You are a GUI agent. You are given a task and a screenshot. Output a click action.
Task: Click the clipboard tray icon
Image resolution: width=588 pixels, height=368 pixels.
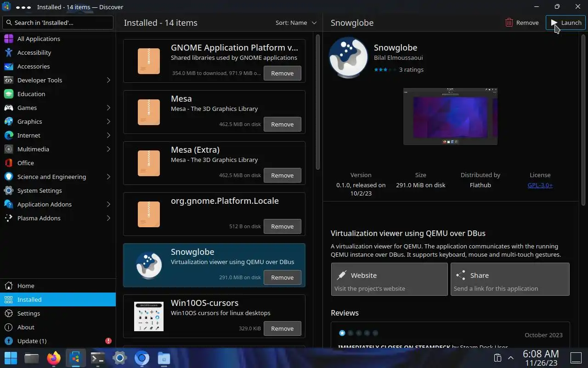(x=497, y=358)
